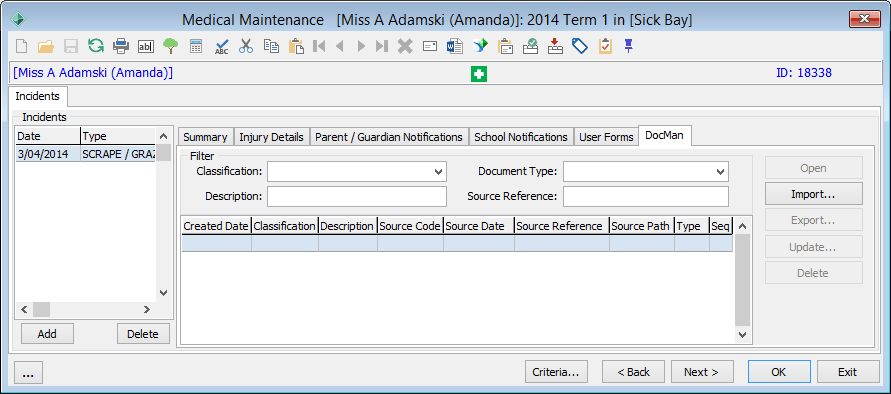Click the Import... button
Viewport: 891px width, 394px height.
coord(813,194)
